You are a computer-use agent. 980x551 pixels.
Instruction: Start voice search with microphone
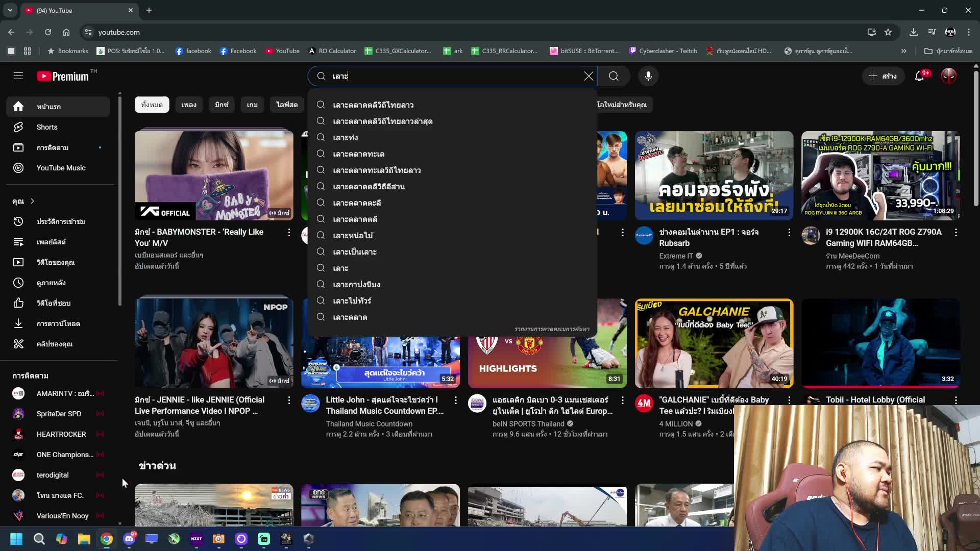(648, 76)
